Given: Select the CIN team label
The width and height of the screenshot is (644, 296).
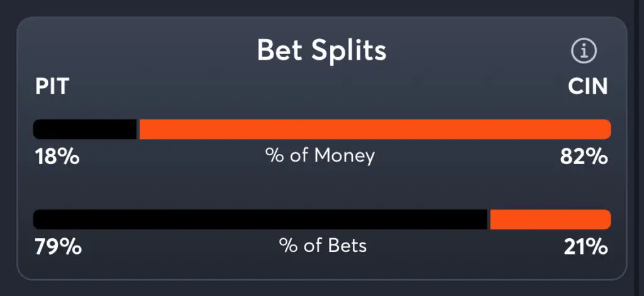Looking at the screenshot, I should pos(587,87).
